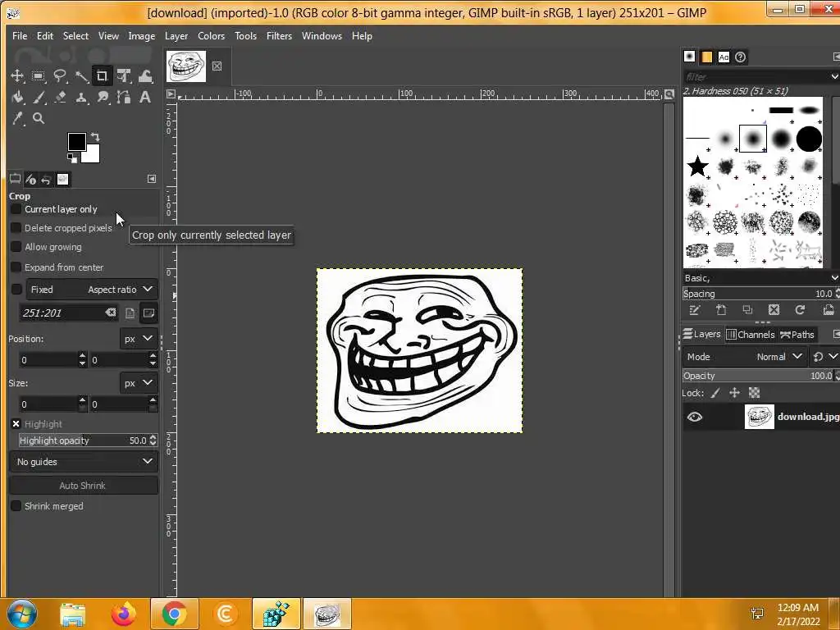Enable Allow growing checkbox

pyautogui.click(x=16, y=246)
